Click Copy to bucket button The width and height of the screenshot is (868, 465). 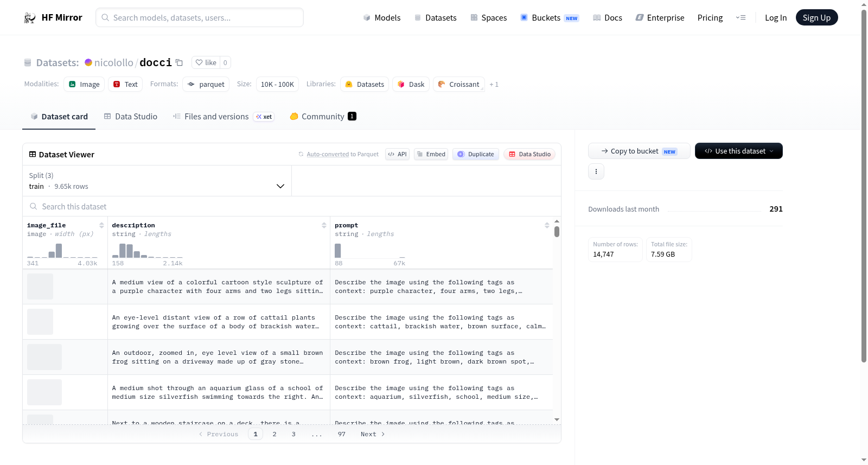point(639,151)
